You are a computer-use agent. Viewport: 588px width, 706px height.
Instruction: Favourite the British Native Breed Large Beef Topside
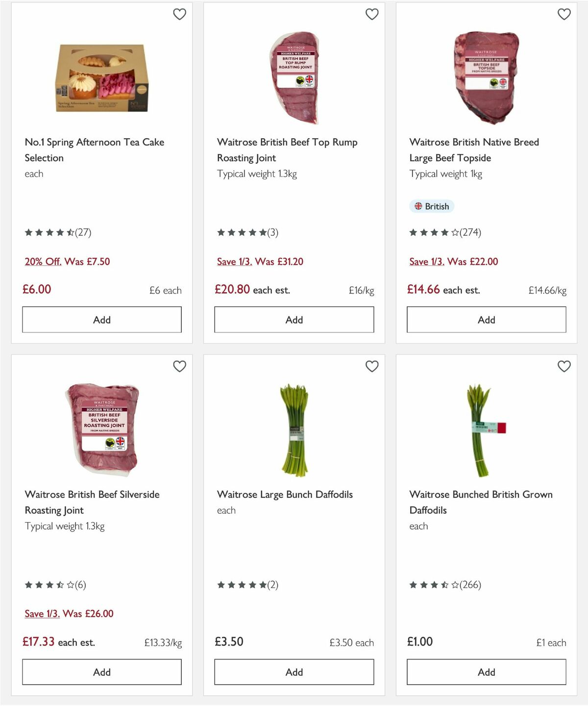564,15
